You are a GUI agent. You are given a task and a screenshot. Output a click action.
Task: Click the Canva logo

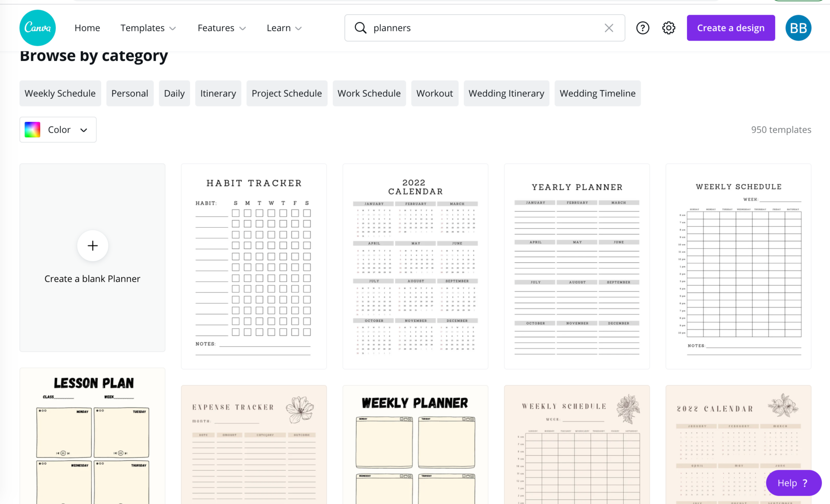(x=38, y=28)
